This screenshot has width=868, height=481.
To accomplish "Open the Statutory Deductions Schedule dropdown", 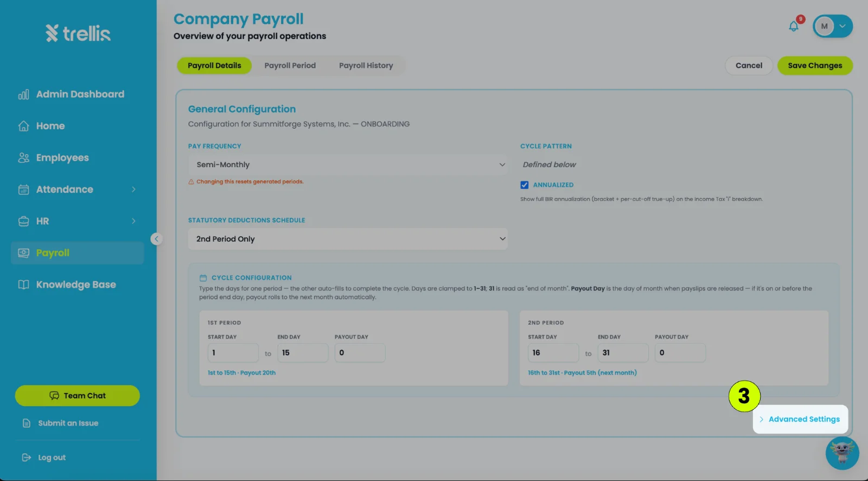I will pos(348,239).
